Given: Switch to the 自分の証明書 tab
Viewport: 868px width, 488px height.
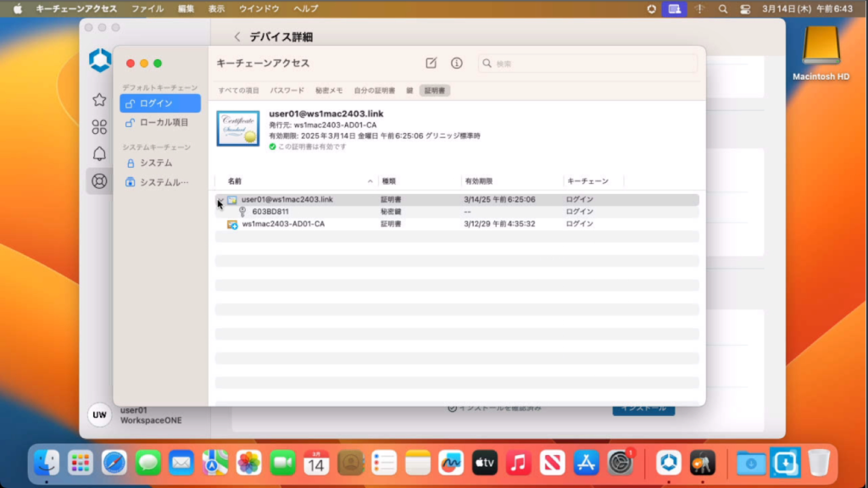Looking at the screenshot, I should click(374, 90).
